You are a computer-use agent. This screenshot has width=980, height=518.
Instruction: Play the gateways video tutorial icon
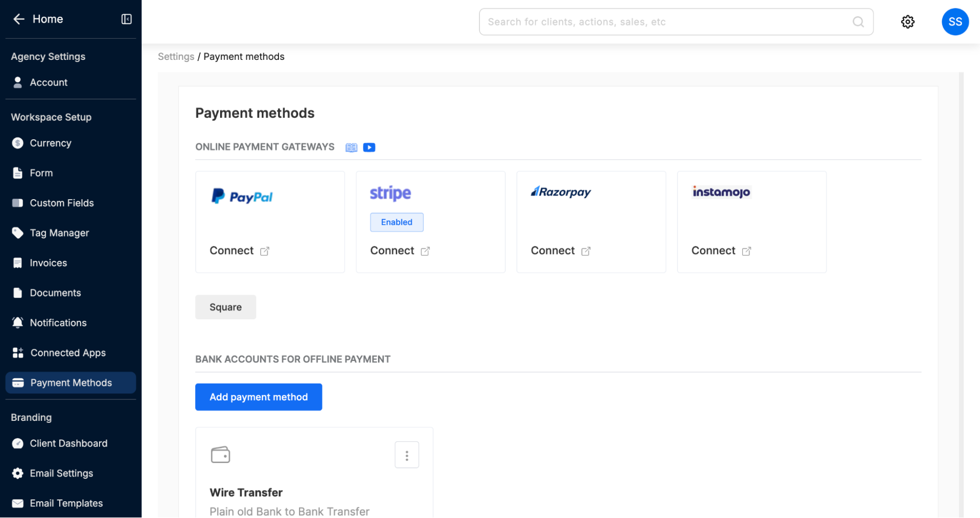tap(369, 148)
